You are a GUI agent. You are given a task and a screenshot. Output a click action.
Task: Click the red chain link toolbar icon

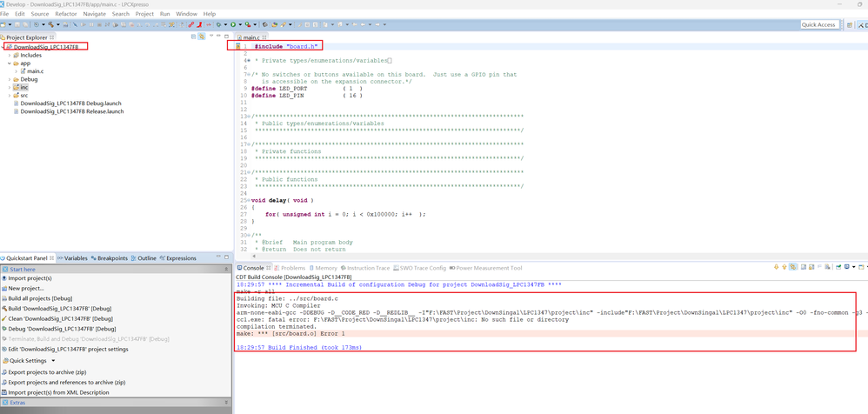click(x=190, y=24)
